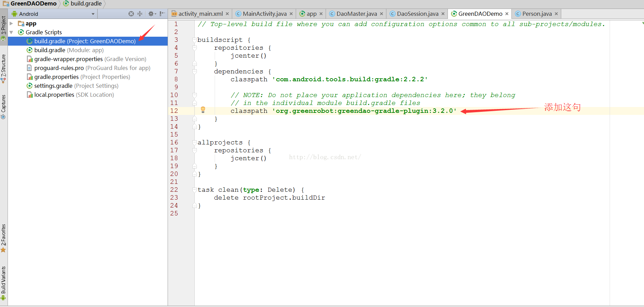Fold the dependencies block on line 7
Viewport: 644px width, 307px height.
(194, 71)
